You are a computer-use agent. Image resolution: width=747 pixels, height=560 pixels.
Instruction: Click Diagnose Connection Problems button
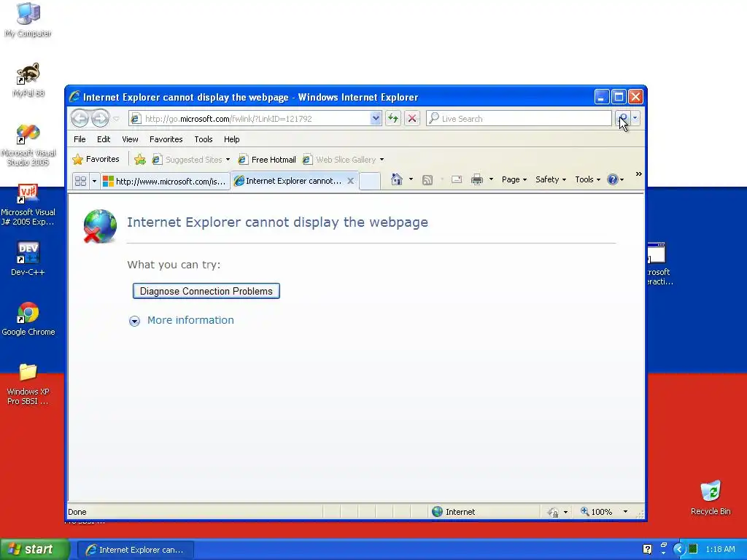[206, 291]
